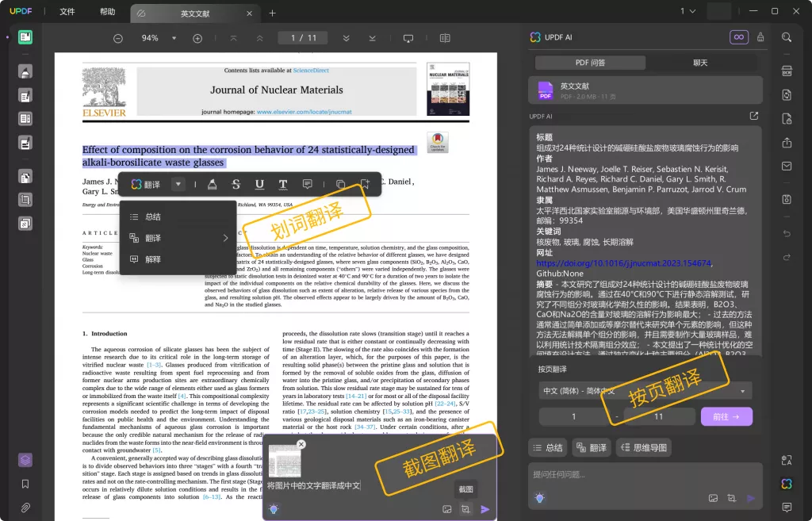Click the page number field 1 / 11

coord(303,38)
